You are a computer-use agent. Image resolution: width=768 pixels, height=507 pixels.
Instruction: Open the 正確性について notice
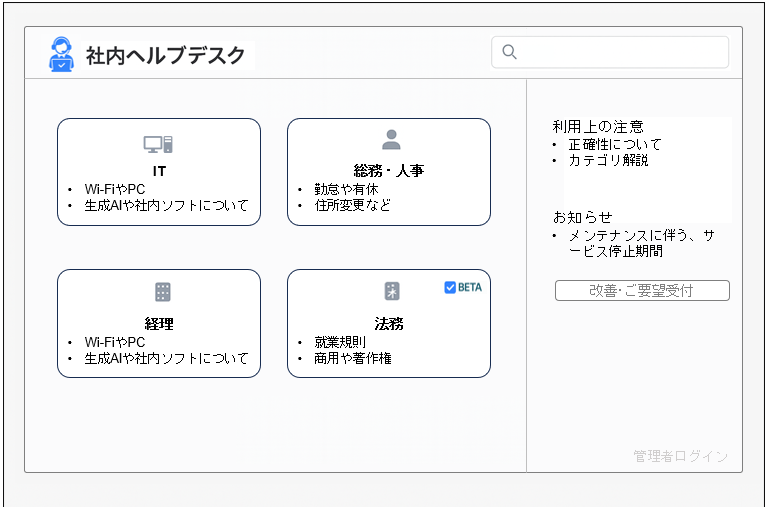(614, 144)
